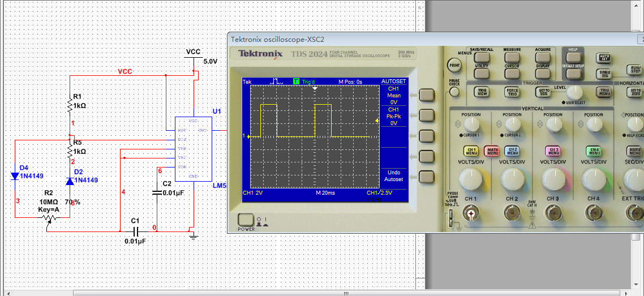Viewport: 644px width, 296px height.
Task: Toggle the green CH 4 MENU button
Action: tap(594, 151)
